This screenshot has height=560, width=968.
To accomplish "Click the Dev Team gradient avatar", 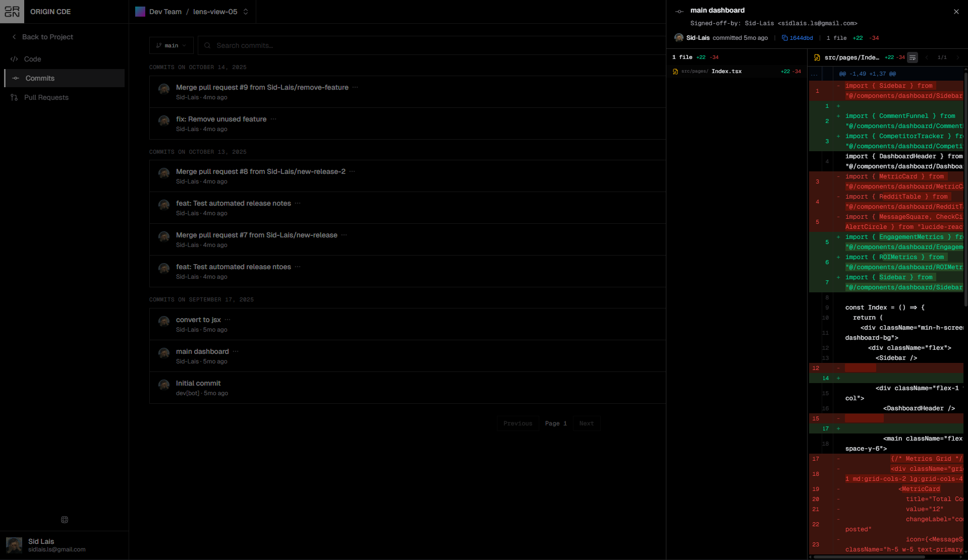I will click(x=140, y=12).
